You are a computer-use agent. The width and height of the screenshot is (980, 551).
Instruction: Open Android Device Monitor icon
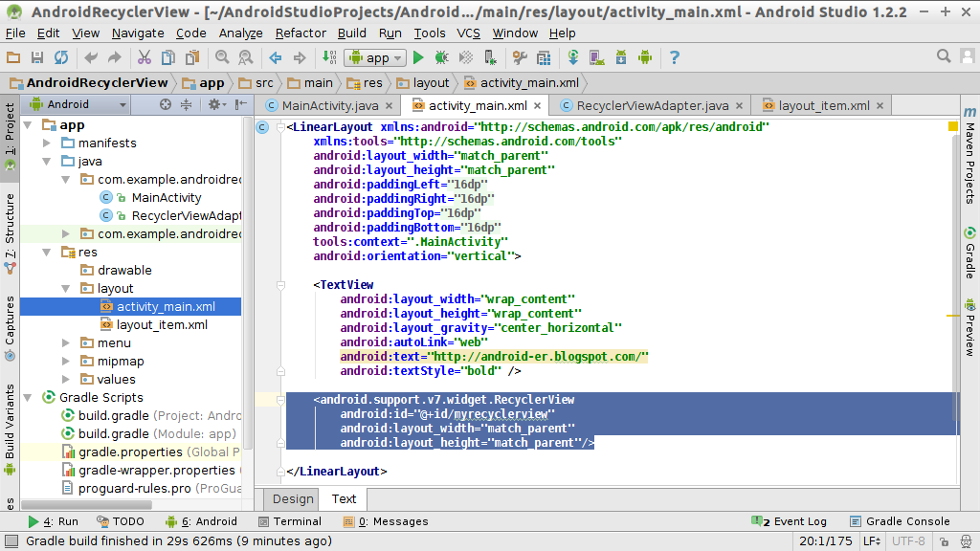pyautogui.click(x=645, y=57)
